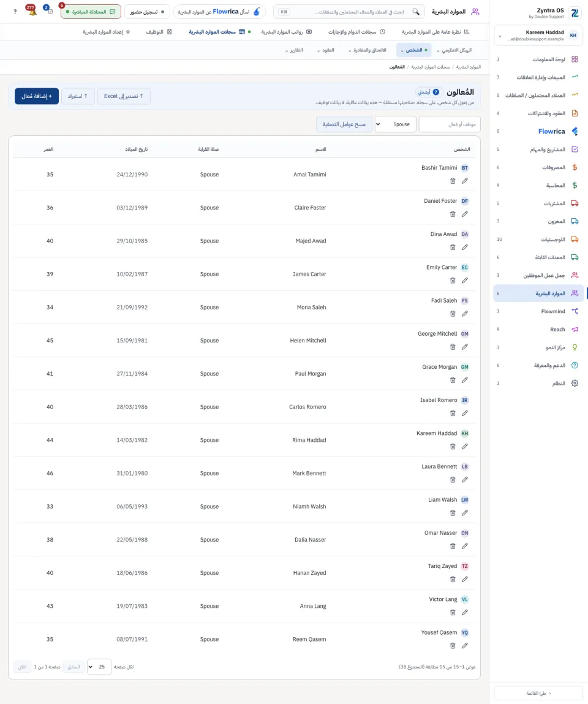Open the Spouse relationship filter dropdown
This screenshot has width=588, height=704.
tap(395, 124)
